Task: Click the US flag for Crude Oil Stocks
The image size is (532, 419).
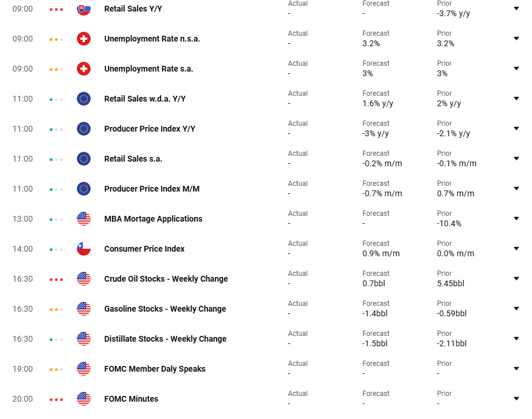Action: pyautogui.click(x=84, y=279)
